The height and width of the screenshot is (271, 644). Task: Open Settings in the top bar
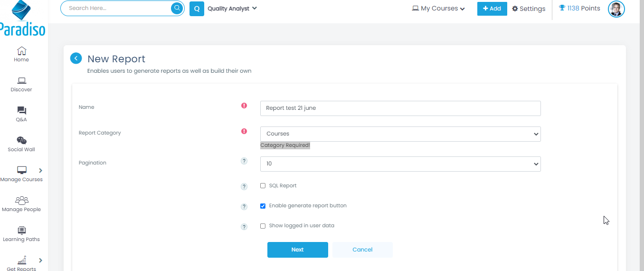click(529, 9)
